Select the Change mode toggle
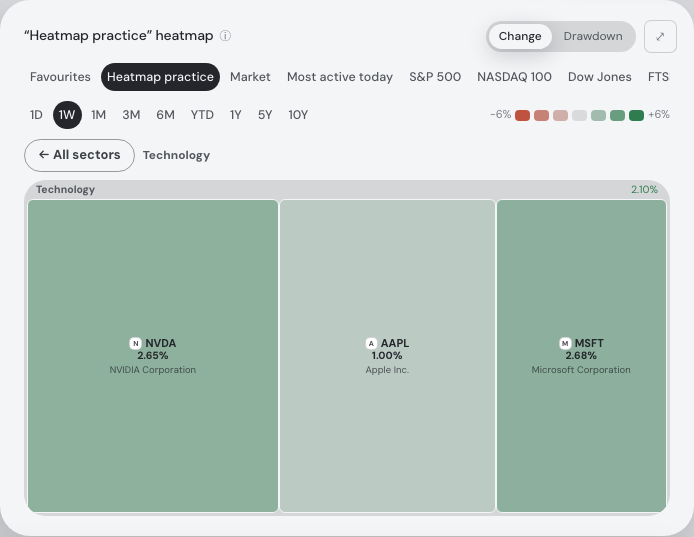Viewport: 694px width, 537px height. (x=520, y=36)
